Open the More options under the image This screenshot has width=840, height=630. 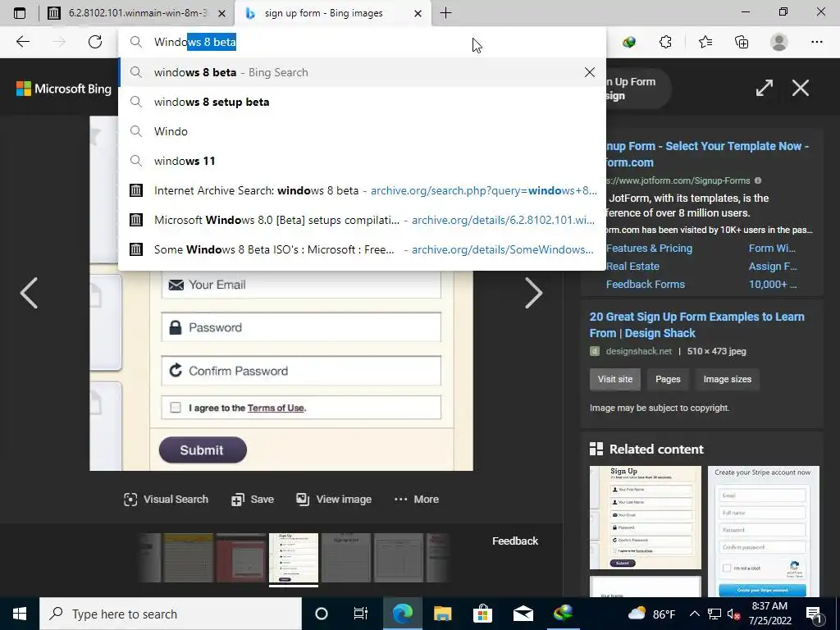416,500
